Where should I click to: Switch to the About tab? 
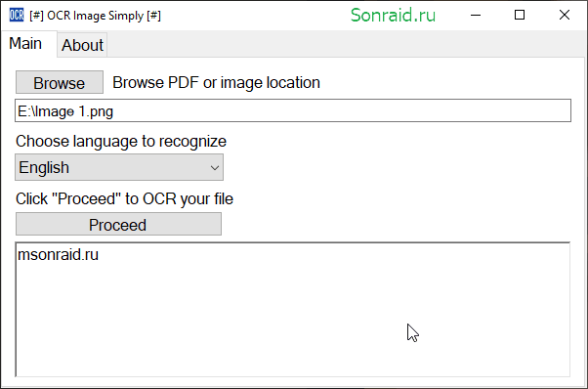[82, 45]
